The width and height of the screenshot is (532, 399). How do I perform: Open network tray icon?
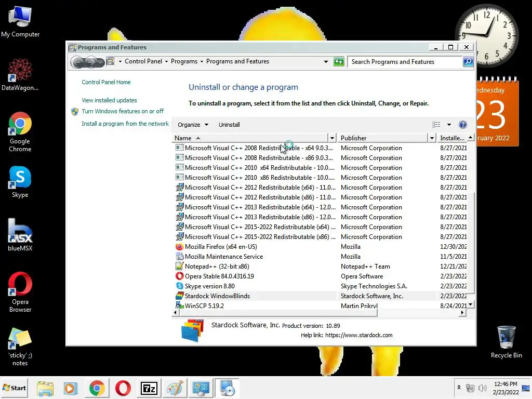click(x=470, y=388)
